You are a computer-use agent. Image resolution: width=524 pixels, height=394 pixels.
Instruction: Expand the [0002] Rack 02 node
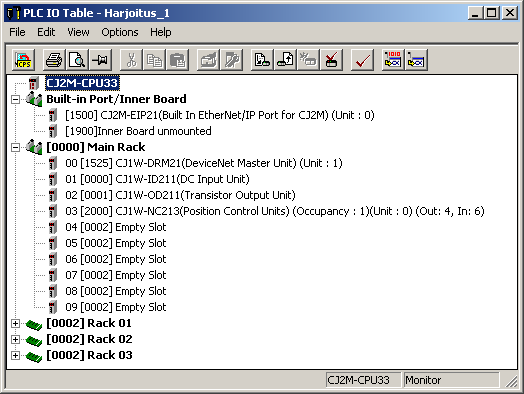click(x=15, y=340)
